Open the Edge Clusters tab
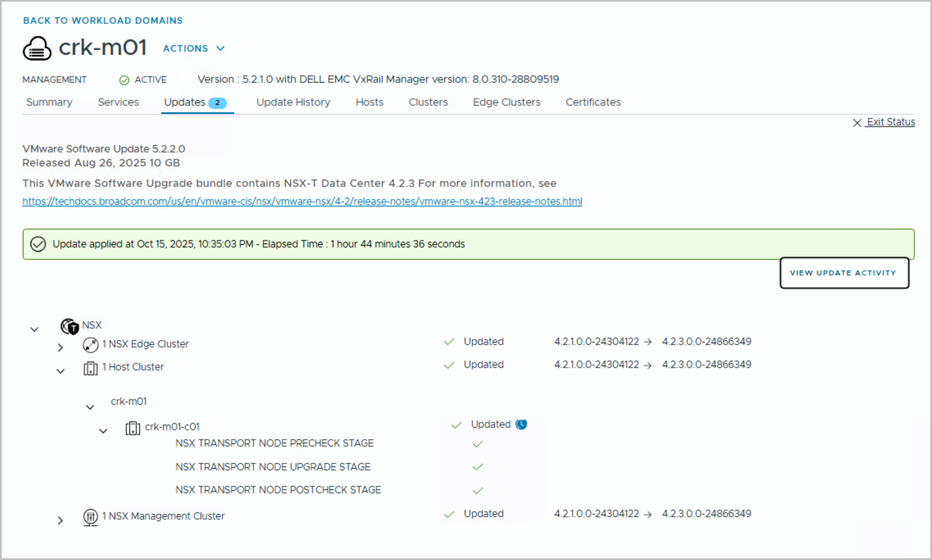 [x=506, y=102]
